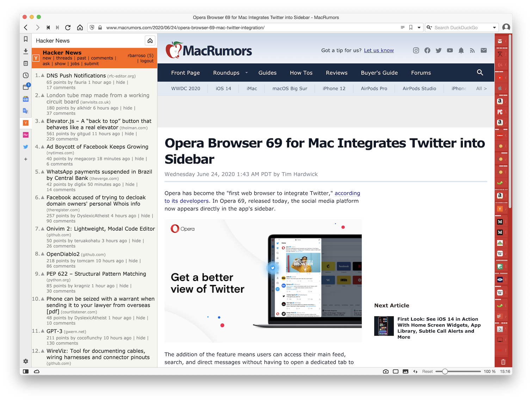
Task: Click the MacRumors logo
Action: point(209,50)
